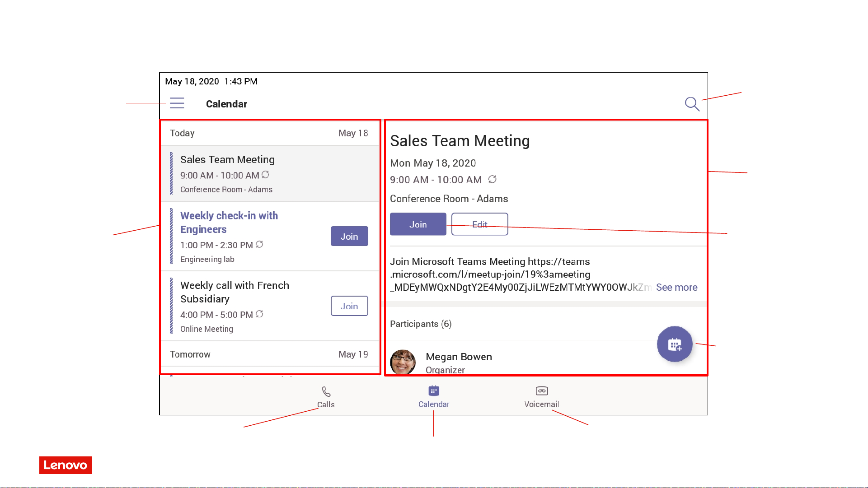
Task: Click recurrence icon beside 4:00 PM - 5:00 PM
Action: [x=259, y=314]
